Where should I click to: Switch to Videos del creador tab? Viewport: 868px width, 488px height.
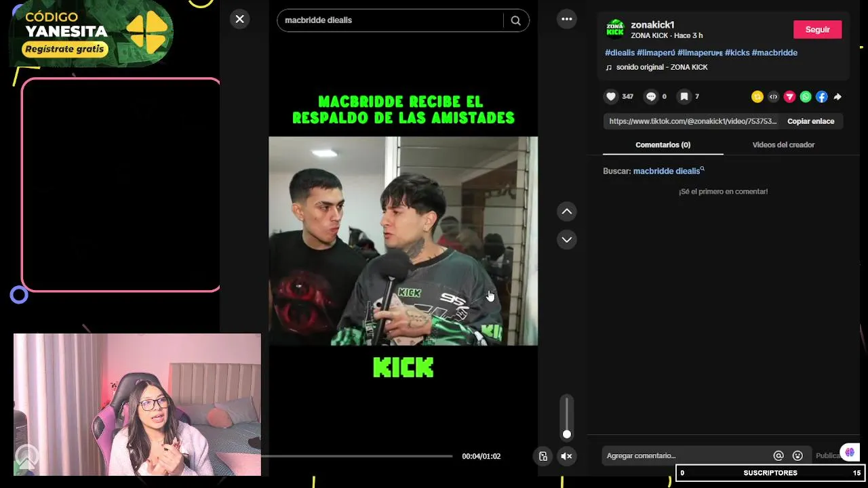click(783, 145)
